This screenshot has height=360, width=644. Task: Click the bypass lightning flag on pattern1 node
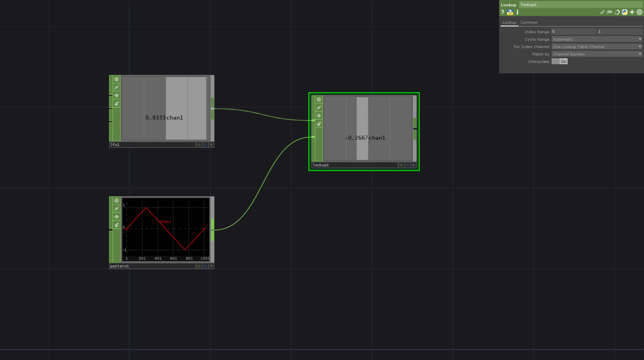pyautogui.click(x=116, y=209)
